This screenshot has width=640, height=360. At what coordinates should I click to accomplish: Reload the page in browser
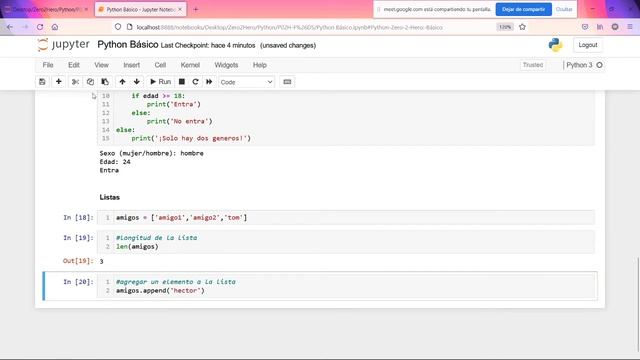[40, 27]
